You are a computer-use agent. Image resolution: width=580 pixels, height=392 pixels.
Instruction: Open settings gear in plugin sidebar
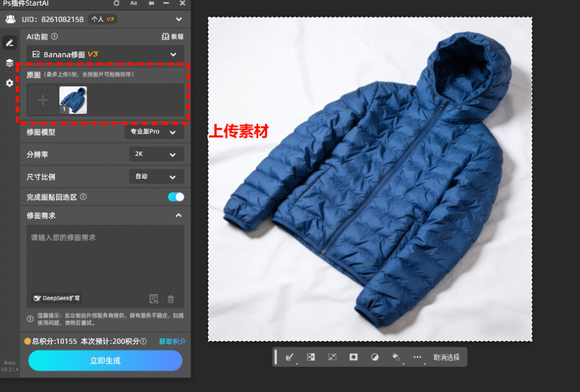point(10,83)
